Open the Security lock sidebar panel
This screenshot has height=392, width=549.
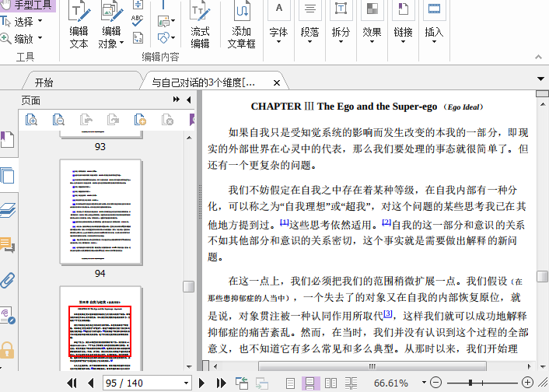(7, 350)
